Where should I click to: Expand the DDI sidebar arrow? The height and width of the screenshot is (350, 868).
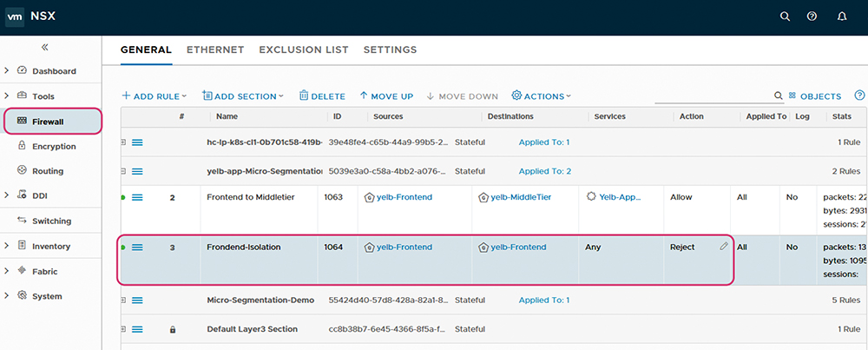[7, 195]
